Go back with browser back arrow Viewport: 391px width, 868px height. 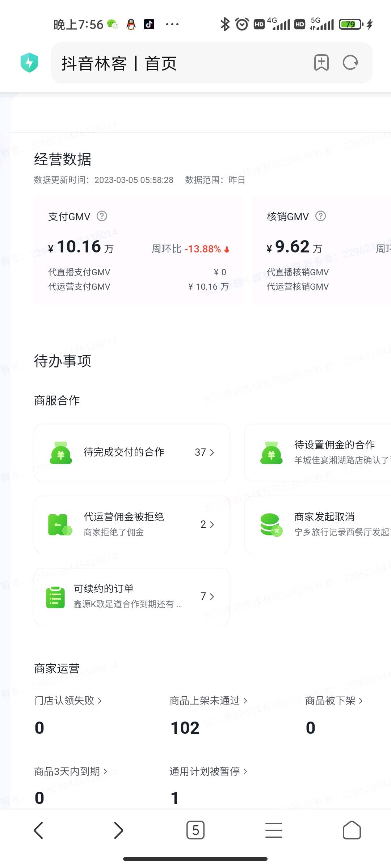pos(39,830)
